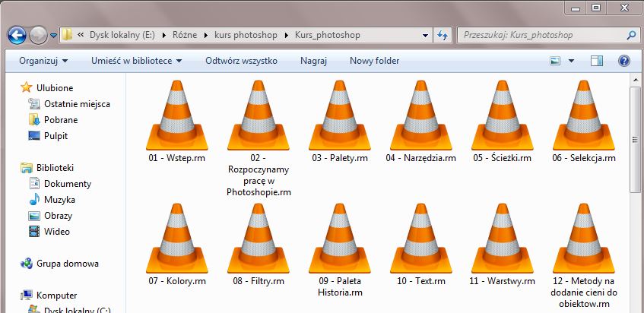Select the 11 - Warstwy.rm VLC cone icon
Screen dimensions: 644x313
(x=502, y=239)
